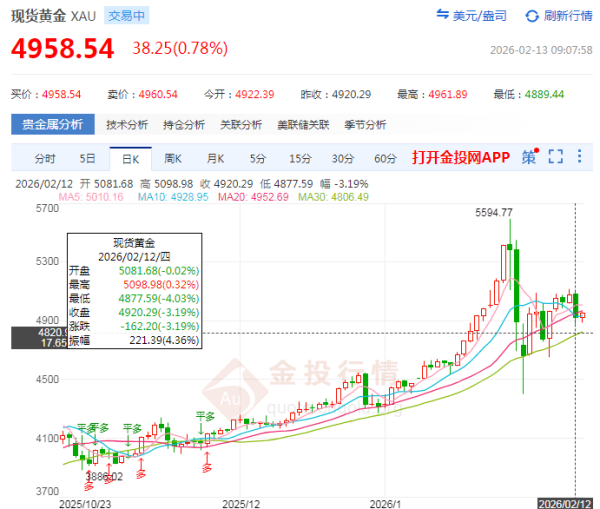Switch chart to 5分 interval
Viewport: 600px width, 509px height.
point(258,158)
